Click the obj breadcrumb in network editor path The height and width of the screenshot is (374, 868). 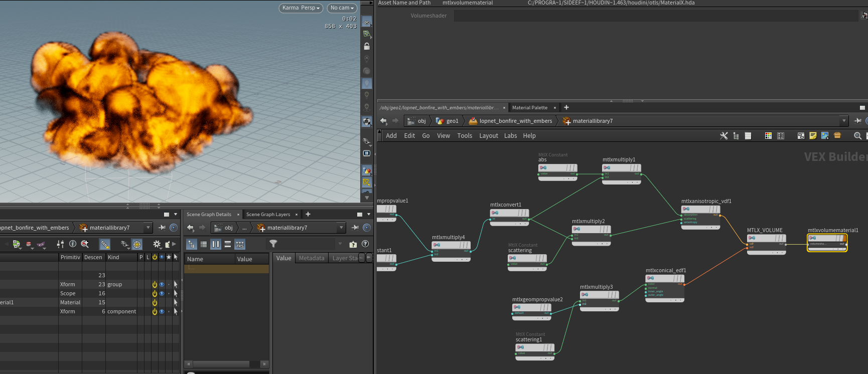[x=417, y=121]
